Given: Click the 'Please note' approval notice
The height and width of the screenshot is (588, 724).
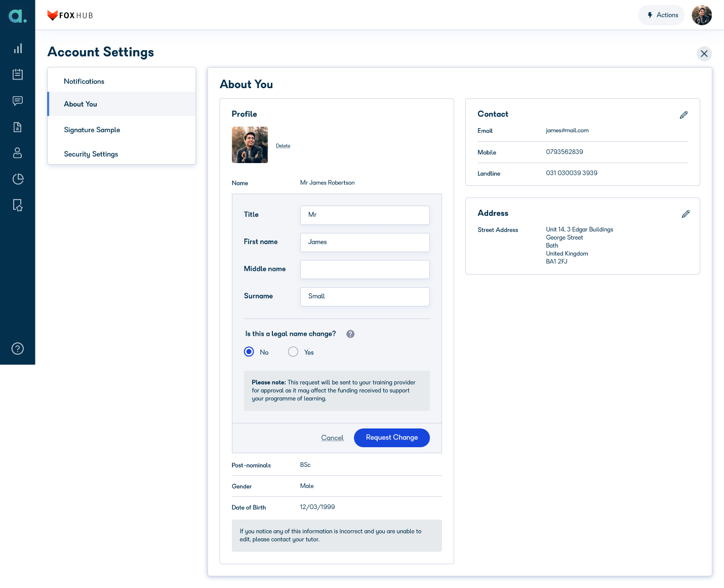Looking at the screenshot, I should [337, 390].
